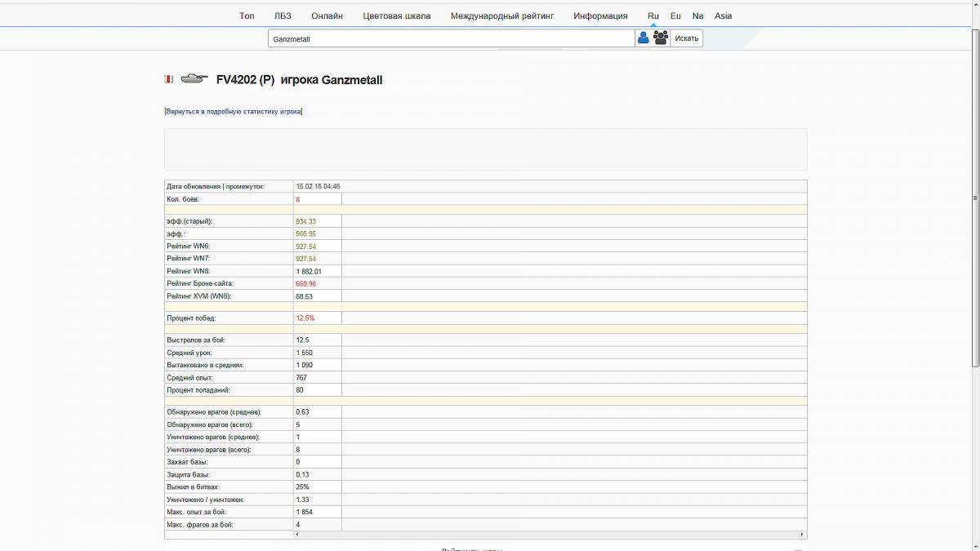
Task: Click the table's horizontal scroll left arrow
Action: coord(297,535)
